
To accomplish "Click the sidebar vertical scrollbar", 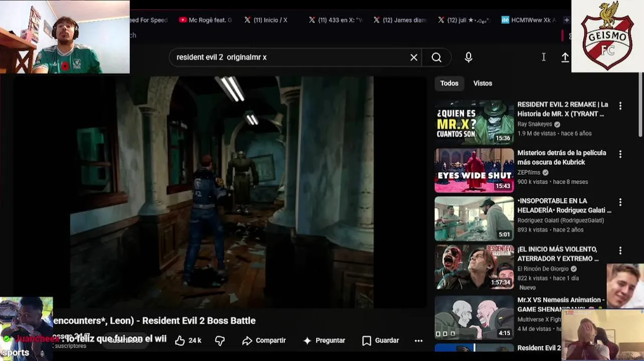I will 640,104.
